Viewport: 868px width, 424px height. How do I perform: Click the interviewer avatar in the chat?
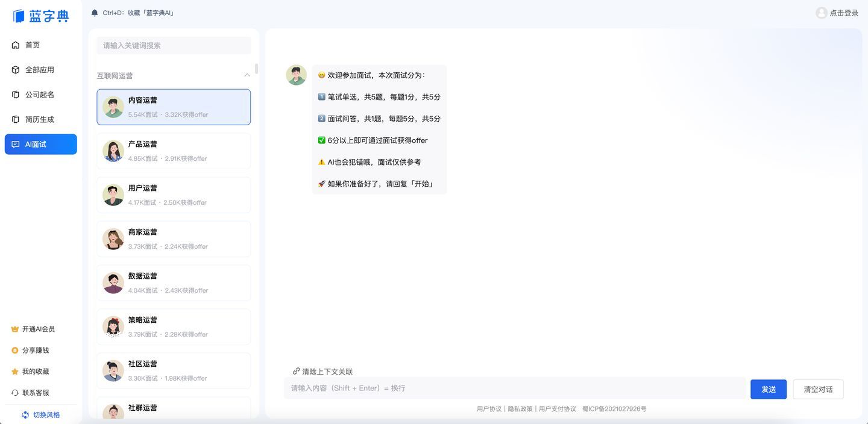[x=296, y=75]
